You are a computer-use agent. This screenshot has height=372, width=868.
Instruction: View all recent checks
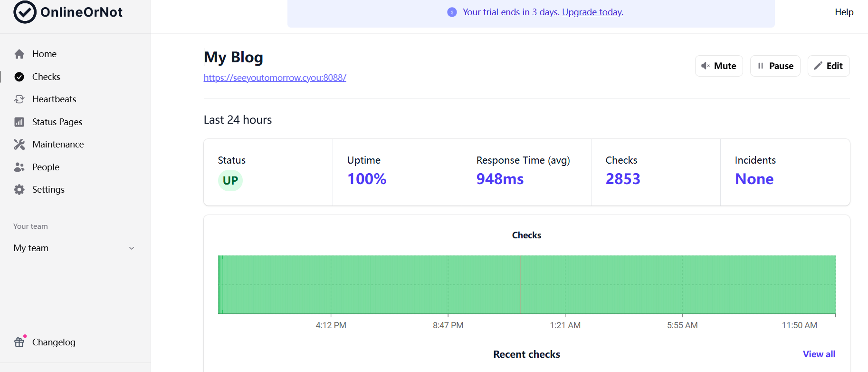(819, 354)
